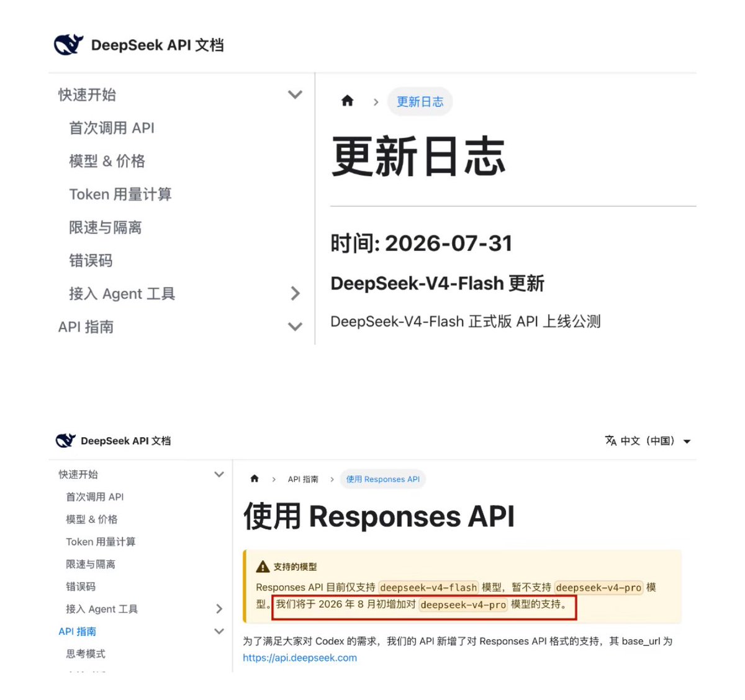This screenshot has height=700, width=745.
Task: Open 模型 & 价格 in bottom sidebar
Action: 92,519
